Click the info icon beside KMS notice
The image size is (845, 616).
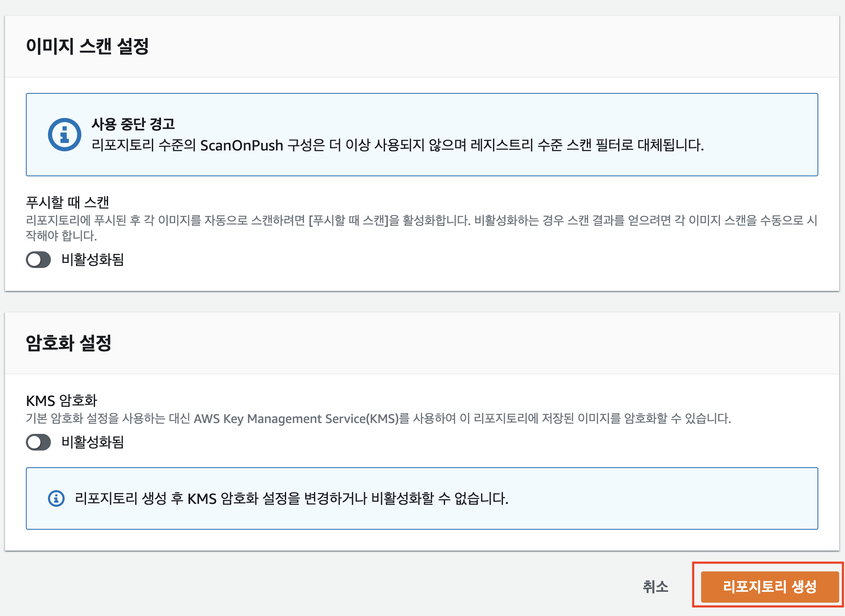[x=56, y=498]
